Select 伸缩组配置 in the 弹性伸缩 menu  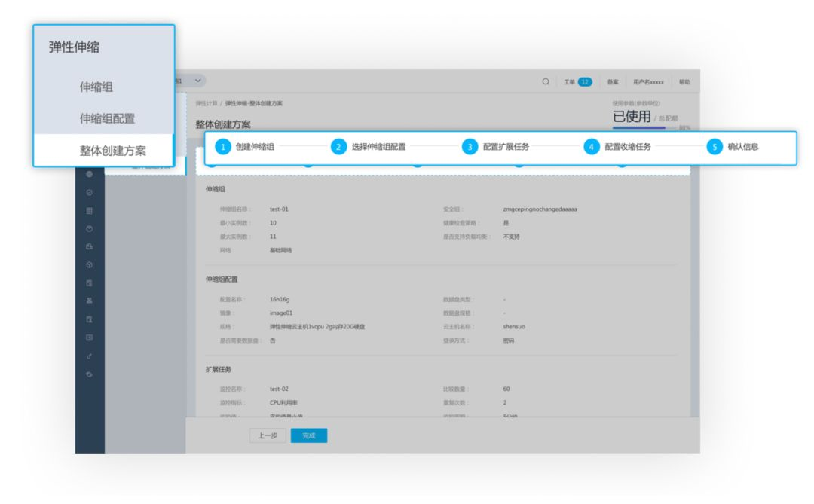(x=107, y=118)
